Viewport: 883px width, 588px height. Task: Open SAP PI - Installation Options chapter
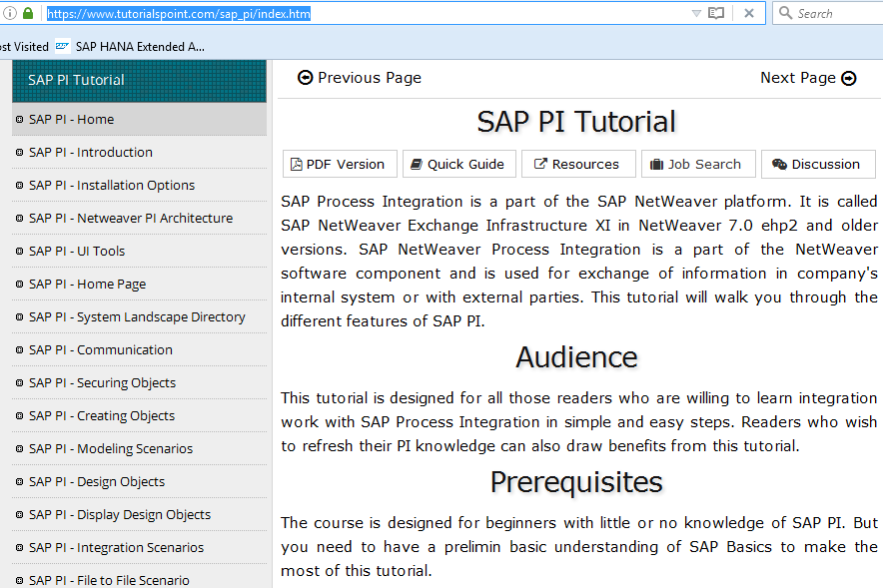[x=139, y=185]
